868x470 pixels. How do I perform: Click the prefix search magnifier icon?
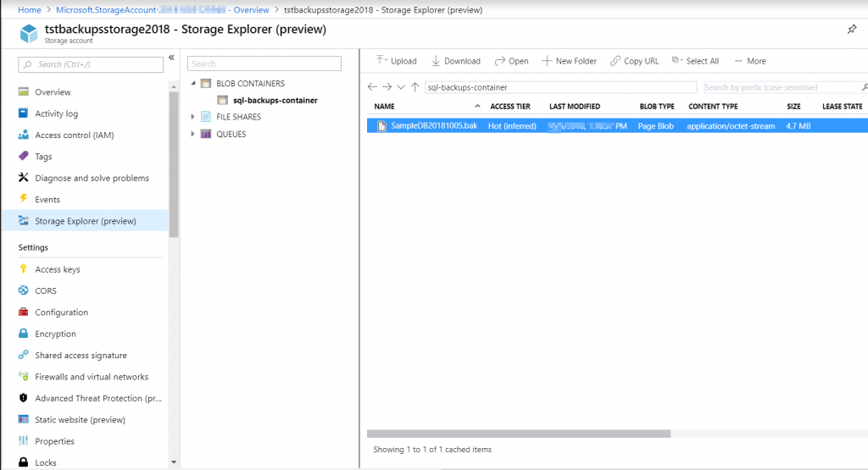click(865, 87)
